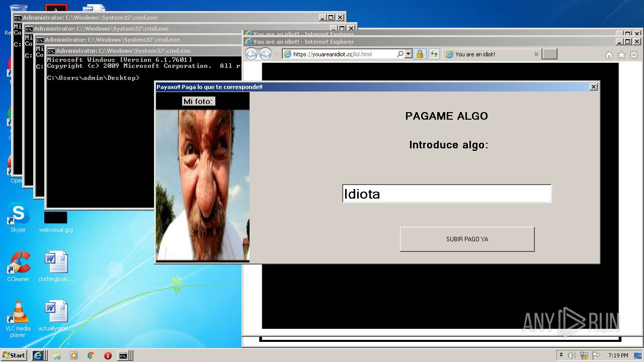644x362 pixels.
Task: Open Opera from the taskbar
Action: click(x=108, y=355)
